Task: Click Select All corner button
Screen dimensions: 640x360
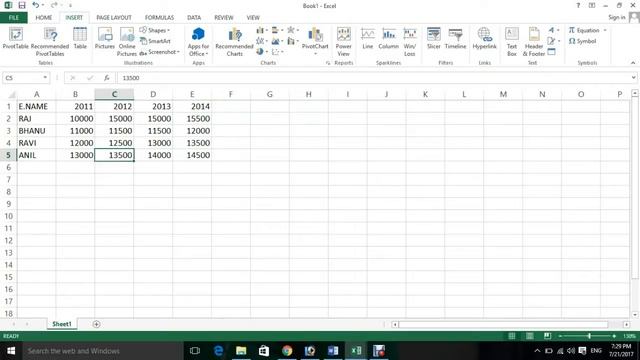Action: 11,95
